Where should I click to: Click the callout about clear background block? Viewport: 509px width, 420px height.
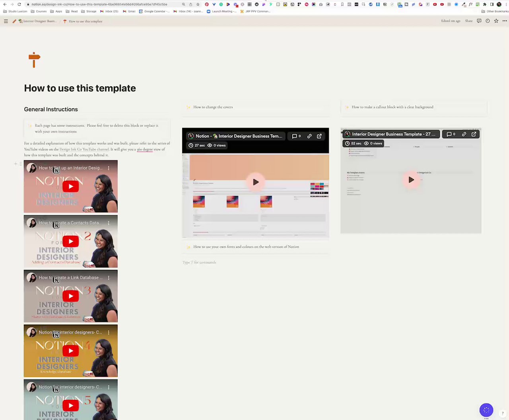click(414, 107)
